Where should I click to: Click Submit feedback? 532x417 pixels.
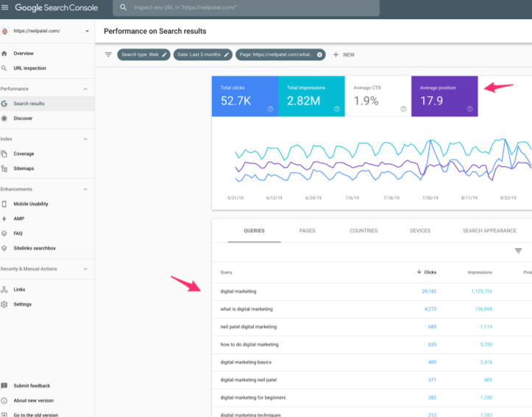tap(32, 386)
